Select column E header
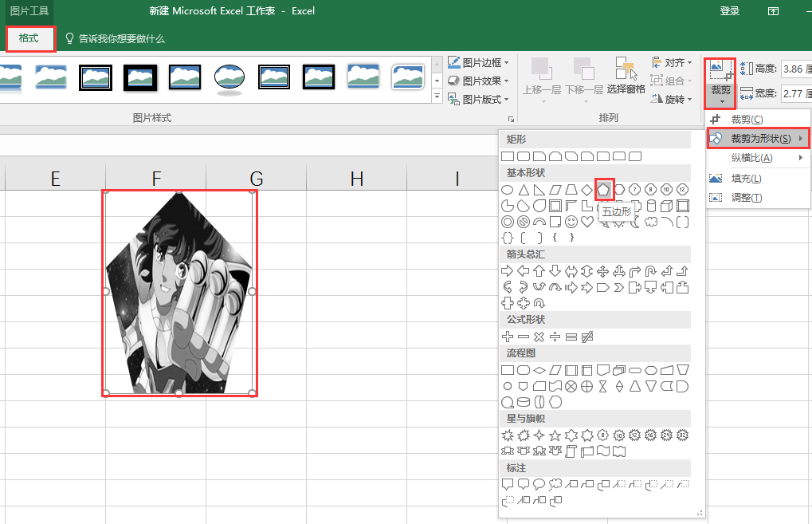The height and width of the screenshot is (524, 812). click(x=56, y=179)
